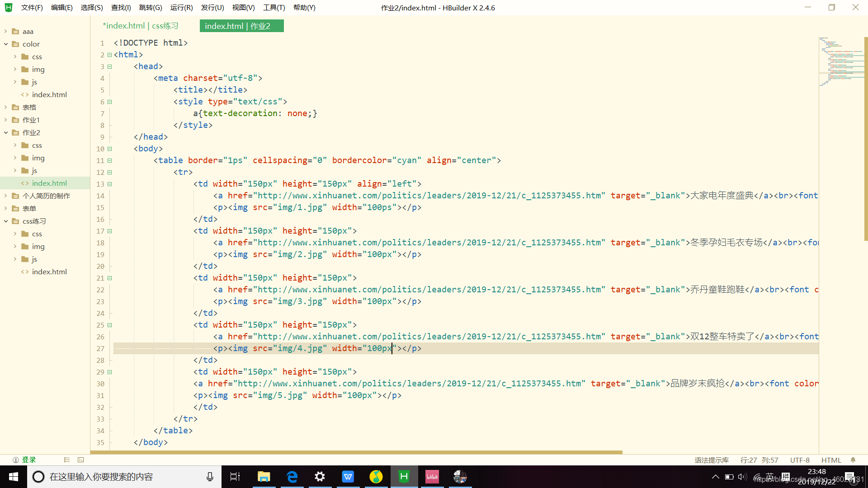This screenshot has width=868, height=488.
Task: Collapse the 作业2 folder in project tree
Action: pyautogui.click(x=6, y=133)
